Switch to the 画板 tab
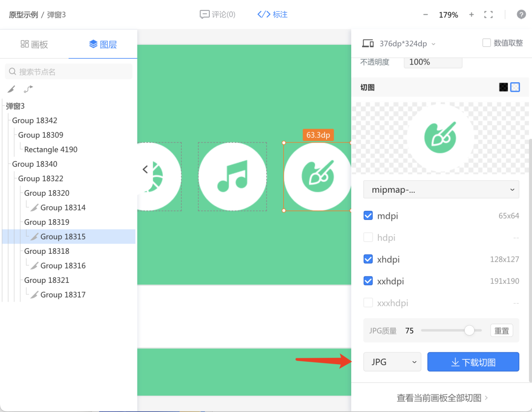Viewport: 532px width, 412px height. 34,45
